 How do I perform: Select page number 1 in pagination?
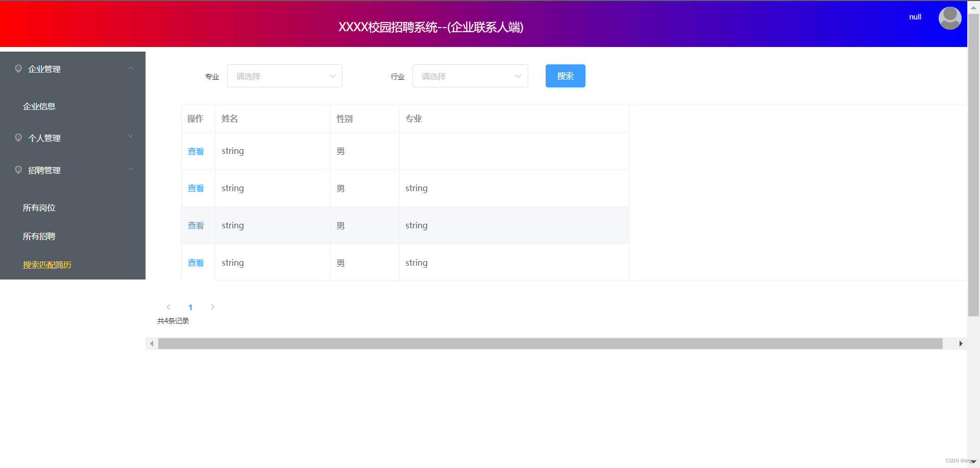click(x=190, y=307)
